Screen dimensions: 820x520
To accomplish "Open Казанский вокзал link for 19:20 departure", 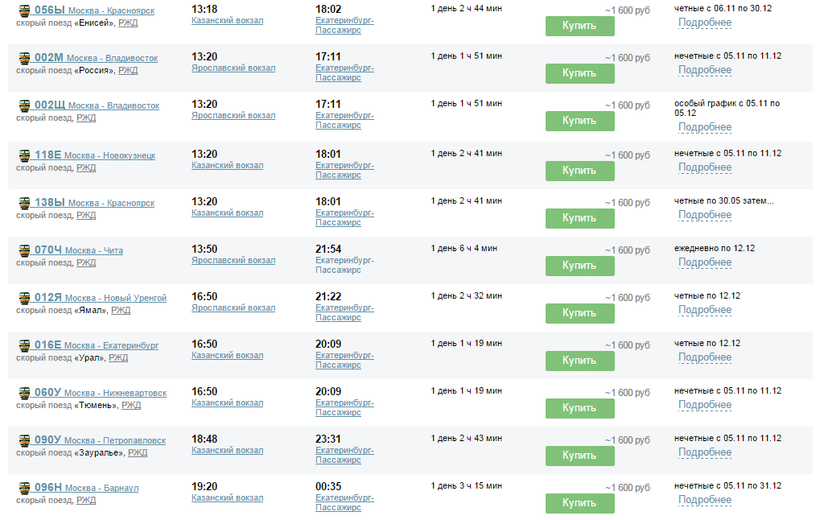I will (227, 498).
